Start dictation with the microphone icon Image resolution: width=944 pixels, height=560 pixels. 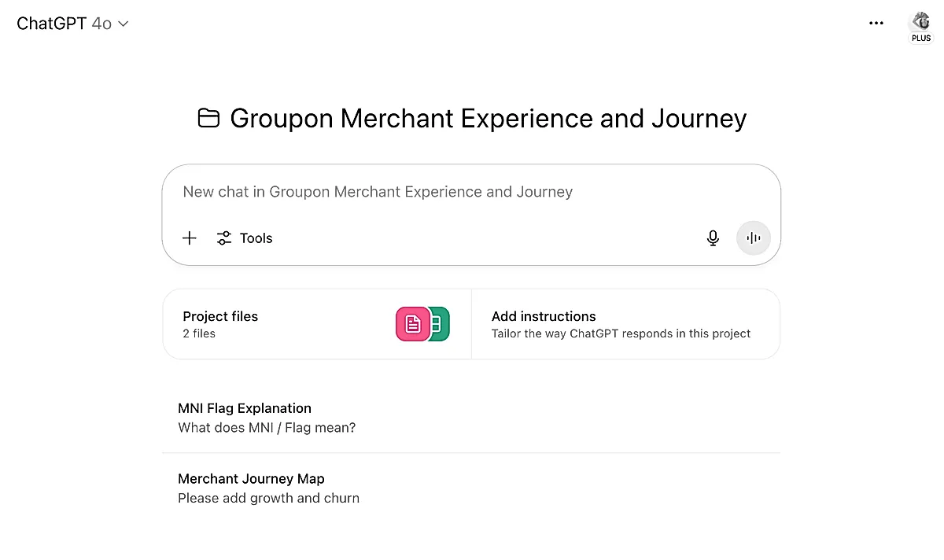click(713, 238)
